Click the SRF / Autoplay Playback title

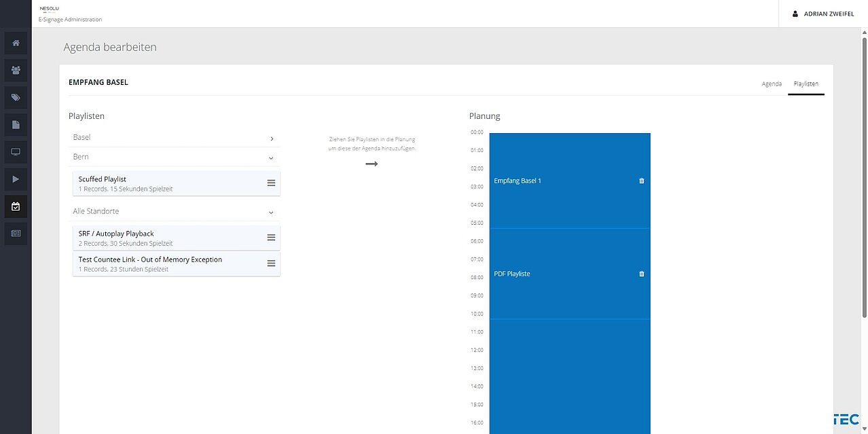click(x=116, y=234)
